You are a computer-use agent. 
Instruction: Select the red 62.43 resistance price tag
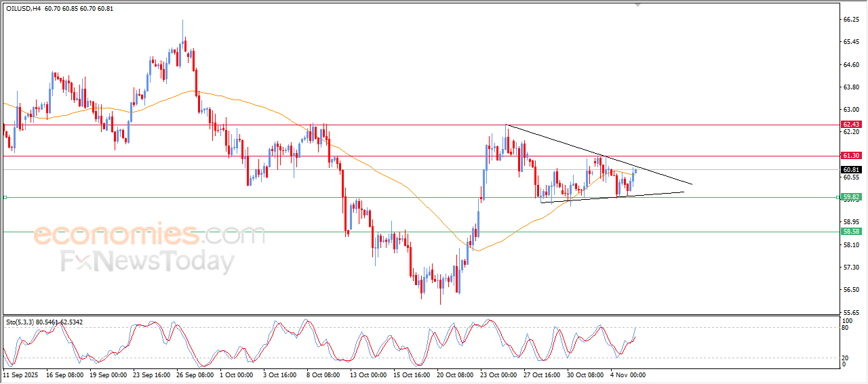pyautogui.click(x=851, y=125)
